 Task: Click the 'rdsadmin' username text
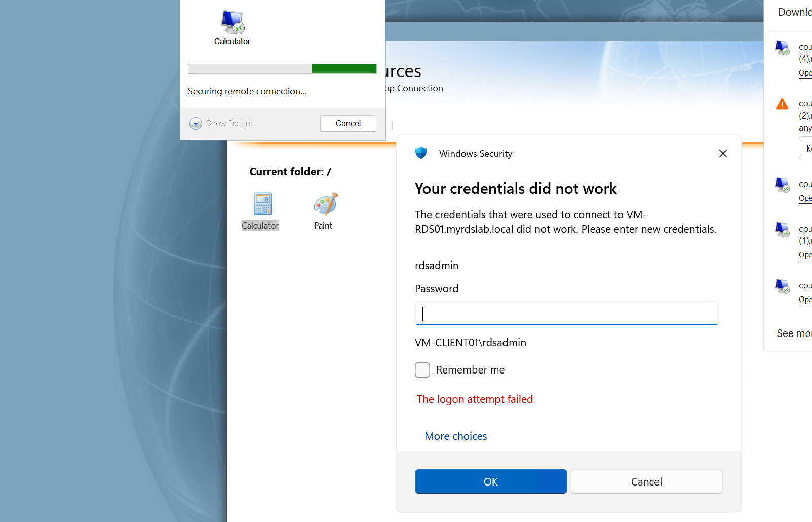tap(437, 266)
